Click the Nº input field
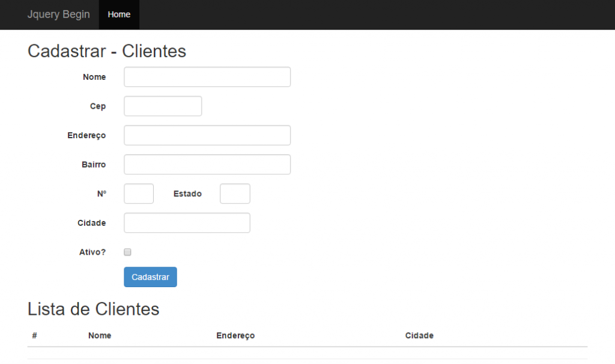This screenshot has width=615, height=364. 138,193
